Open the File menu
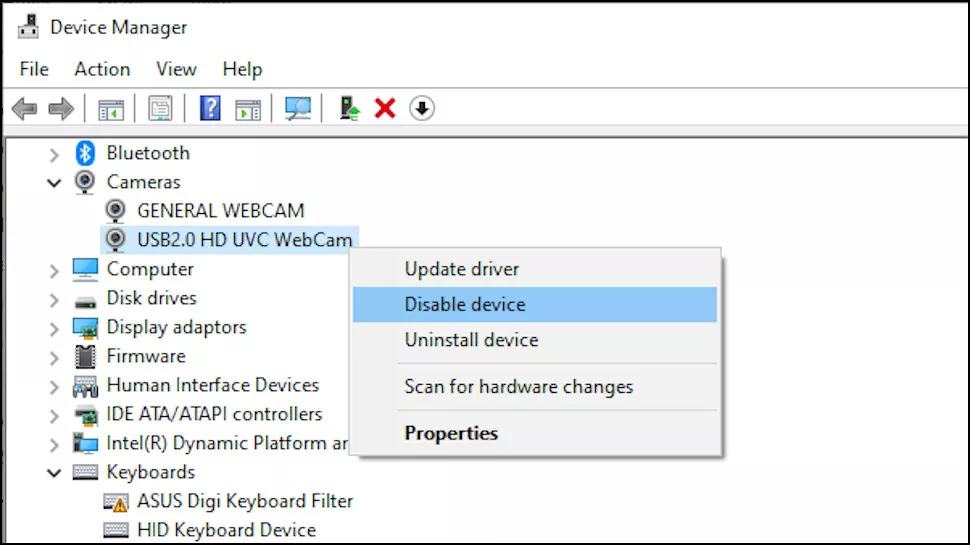 [34, 69]
